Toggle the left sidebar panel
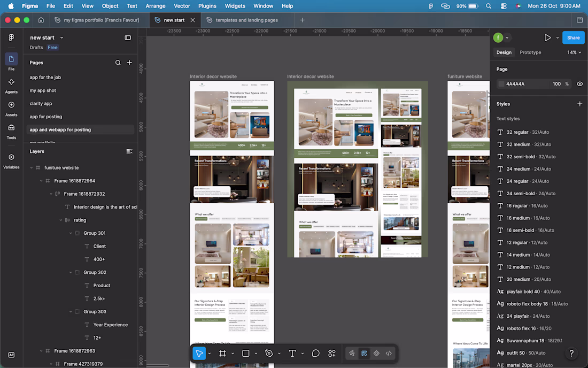The height and width of the screenshot is (368, 588). point(128,37)
